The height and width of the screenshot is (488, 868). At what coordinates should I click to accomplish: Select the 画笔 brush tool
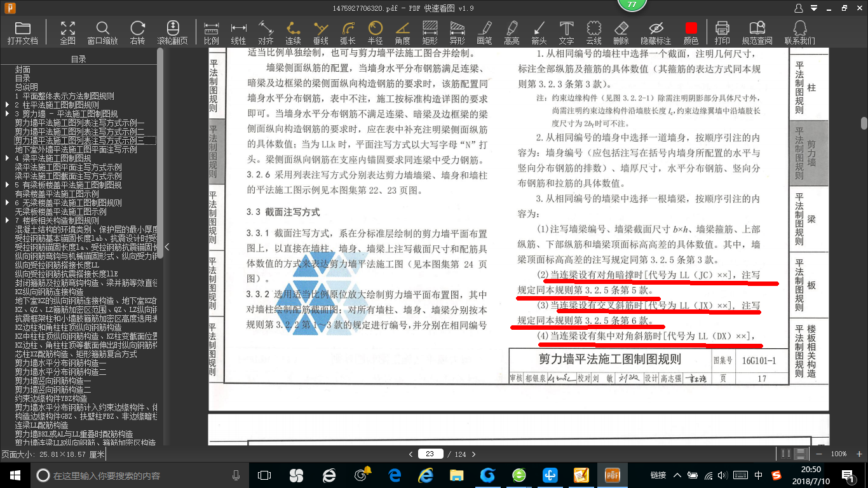[484, 32]
